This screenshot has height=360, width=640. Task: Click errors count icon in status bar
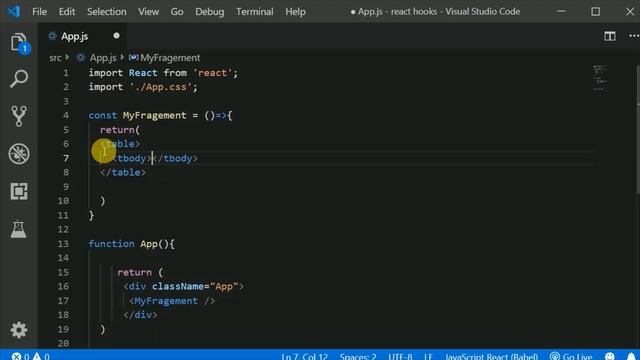click(16, 356)
